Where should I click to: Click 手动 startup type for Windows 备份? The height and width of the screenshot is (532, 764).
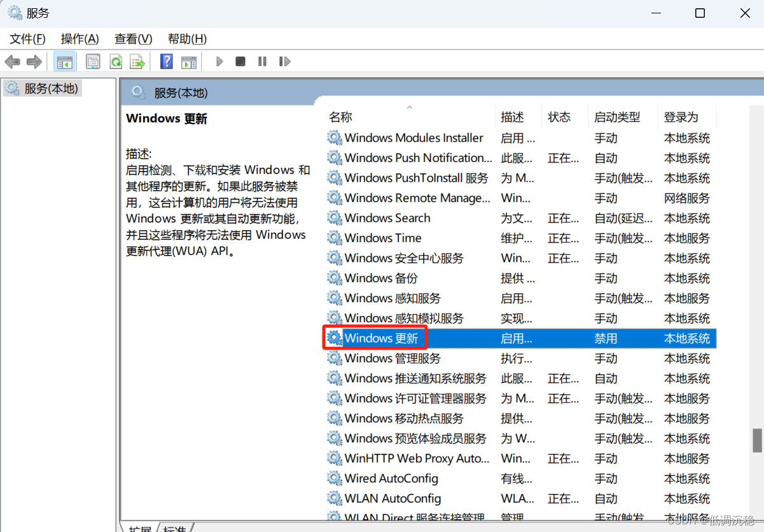pyautogui.click(x=606, y=278)
